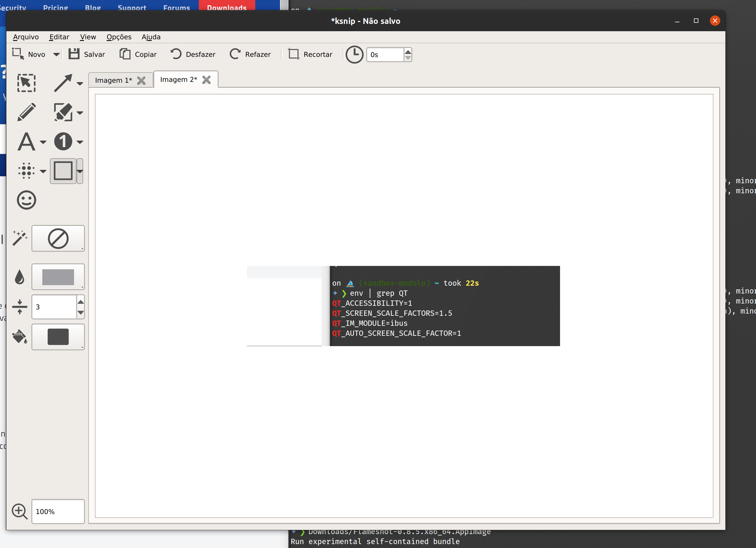The image size is (756, 548).
Task: Open the sticker emoji tool
Action: tap(26, 200)
